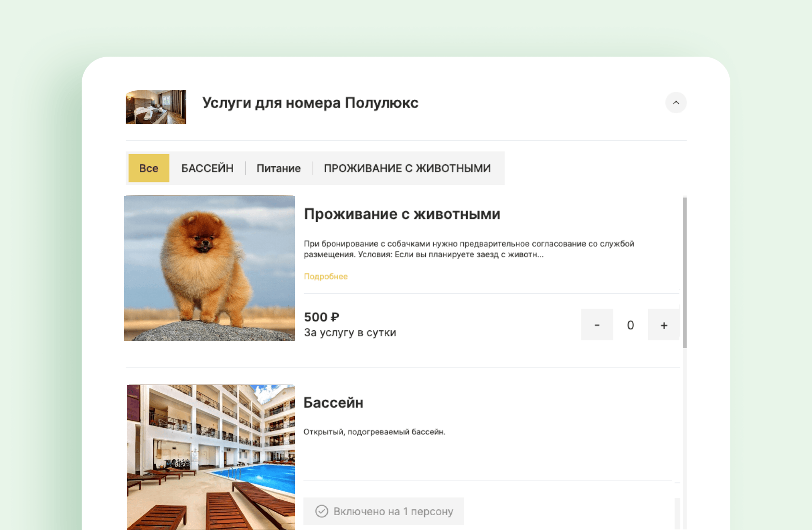Decrease the pet stay quantity with minus
Viewport: 812px width, 530px height.
(597, 325)
